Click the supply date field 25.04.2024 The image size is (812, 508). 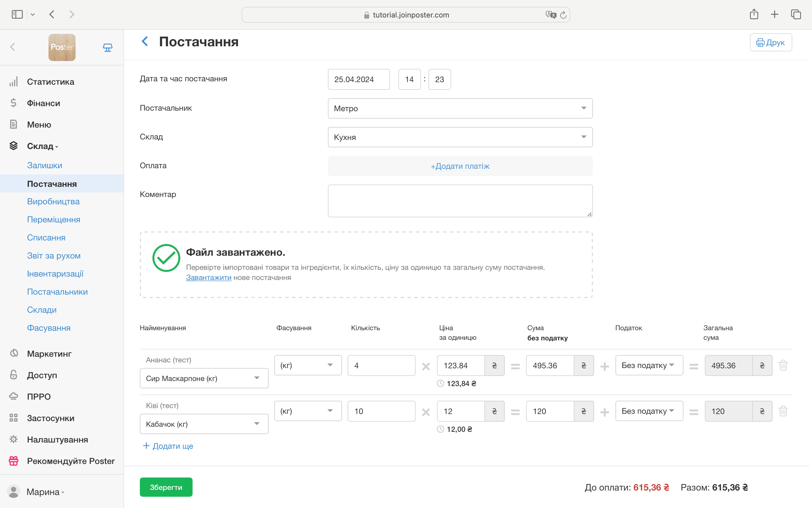tap(359, 79)
